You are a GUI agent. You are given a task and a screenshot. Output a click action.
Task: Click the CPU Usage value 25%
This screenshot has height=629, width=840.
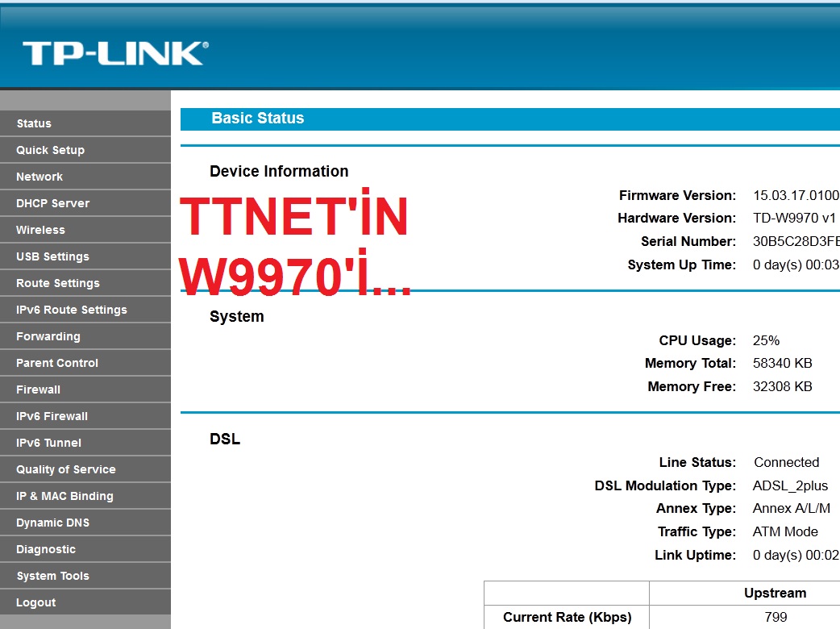point(766,340)
